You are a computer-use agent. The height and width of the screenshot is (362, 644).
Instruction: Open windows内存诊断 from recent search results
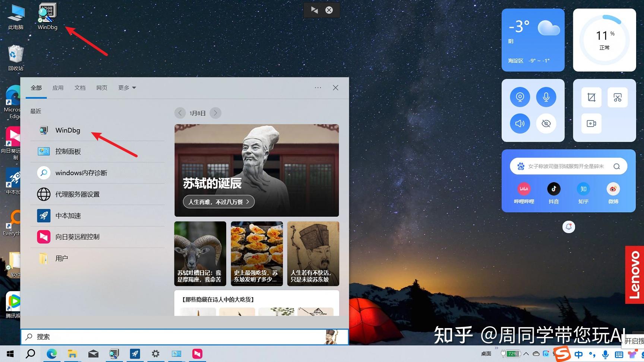click(81, 172)
